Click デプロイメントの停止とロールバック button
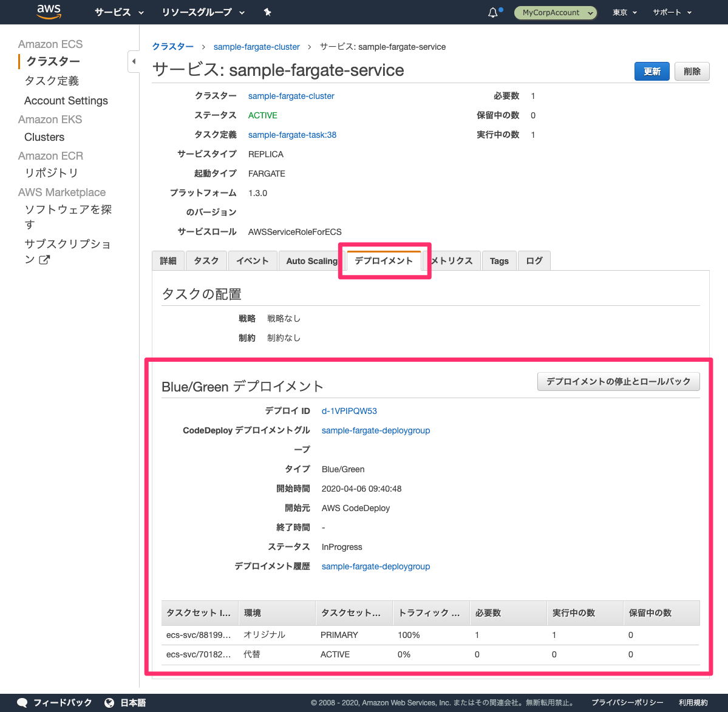This screenshot has width=728, height=712. [x=618, y=381]
